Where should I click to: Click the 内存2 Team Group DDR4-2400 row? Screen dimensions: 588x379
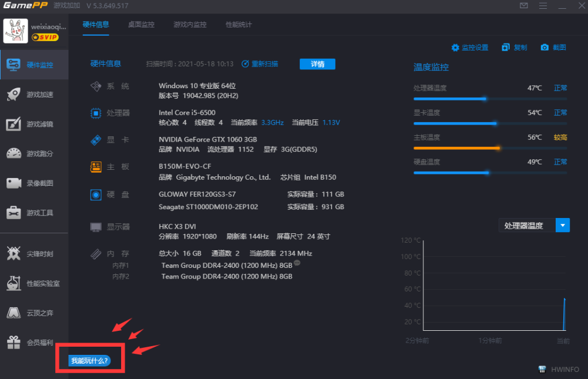click(x=226, y=276)
